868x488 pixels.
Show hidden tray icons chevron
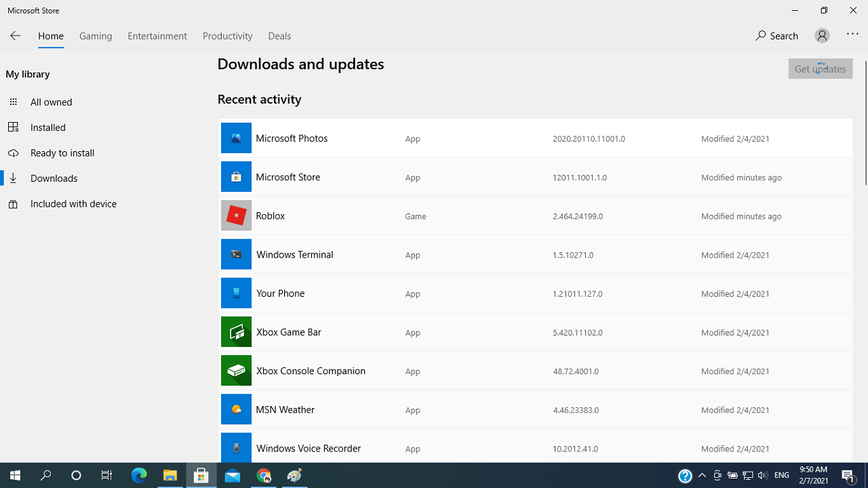[x=702, y=475]
